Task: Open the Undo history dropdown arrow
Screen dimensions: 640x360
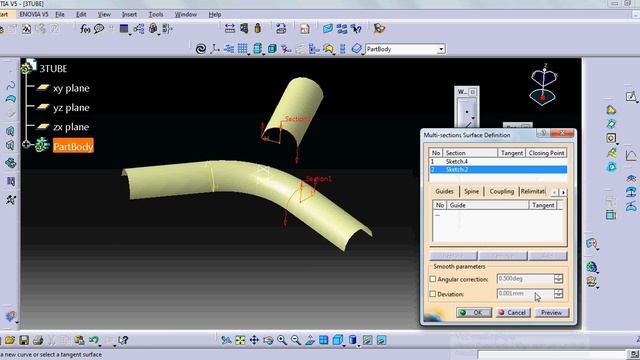Action: (x=100, y=345)
